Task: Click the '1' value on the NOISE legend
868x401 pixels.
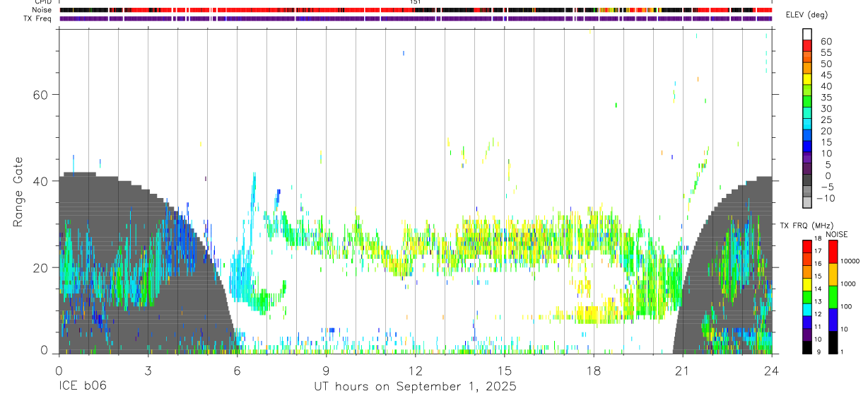Action: point(842,351)
